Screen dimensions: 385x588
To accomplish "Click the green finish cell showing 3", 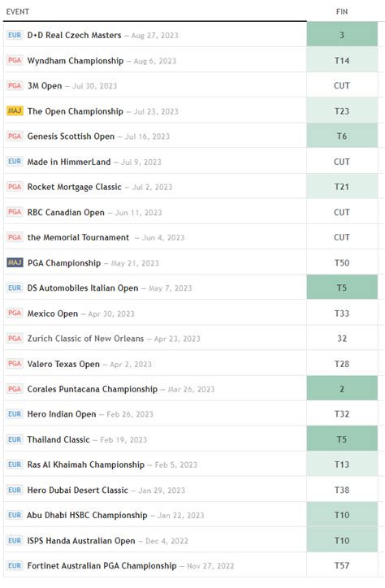I will coord(342,34).
